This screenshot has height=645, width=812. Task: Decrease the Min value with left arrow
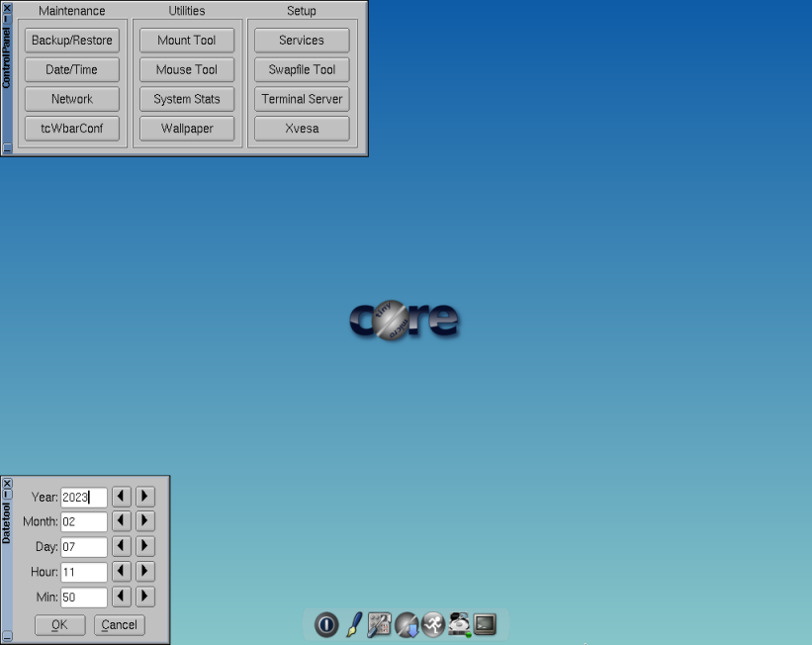click(122, 597)
